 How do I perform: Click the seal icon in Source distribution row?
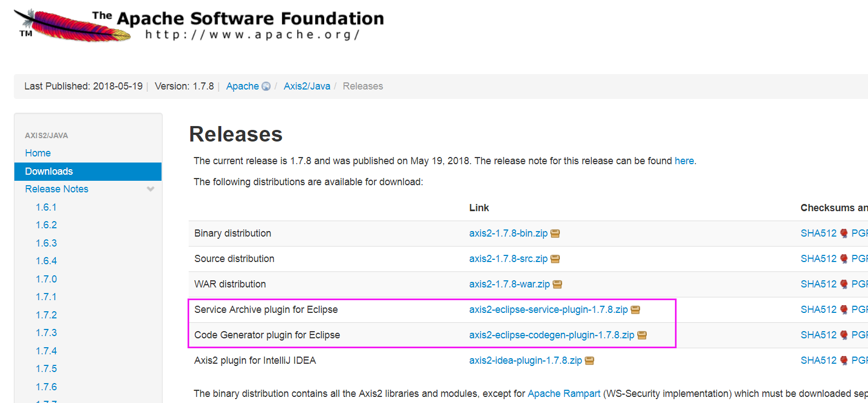tap(844, 259)
